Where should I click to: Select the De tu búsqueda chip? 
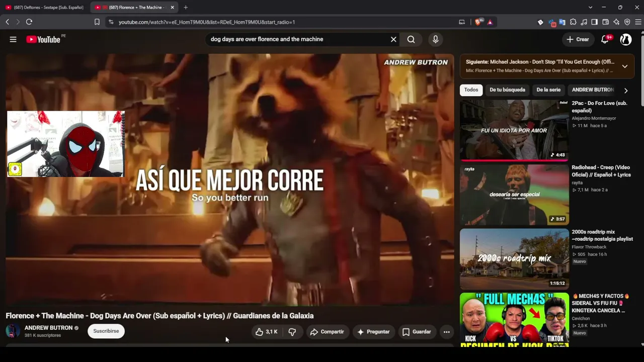[507, 90]
